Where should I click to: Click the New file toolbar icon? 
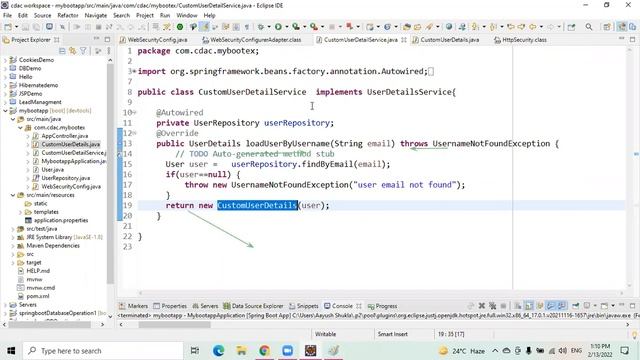(x=8, y=27)
